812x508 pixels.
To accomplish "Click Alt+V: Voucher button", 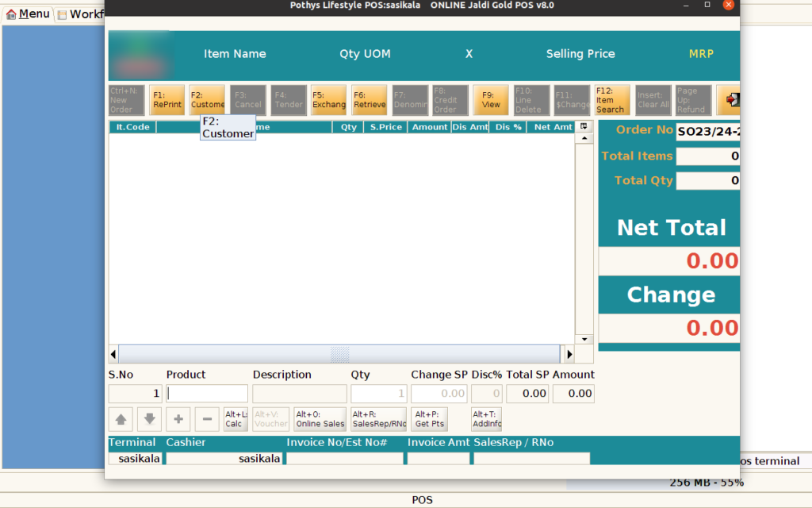I will point(271,419).
